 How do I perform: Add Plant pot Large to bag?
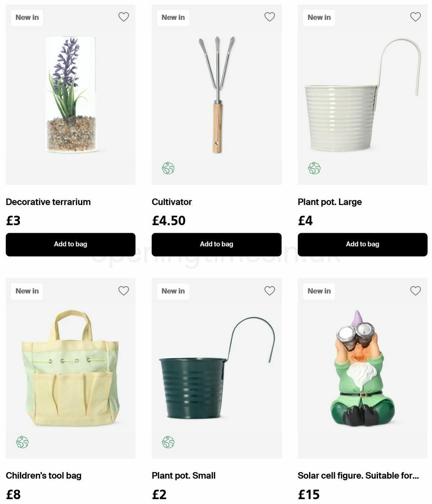[363, 245]
